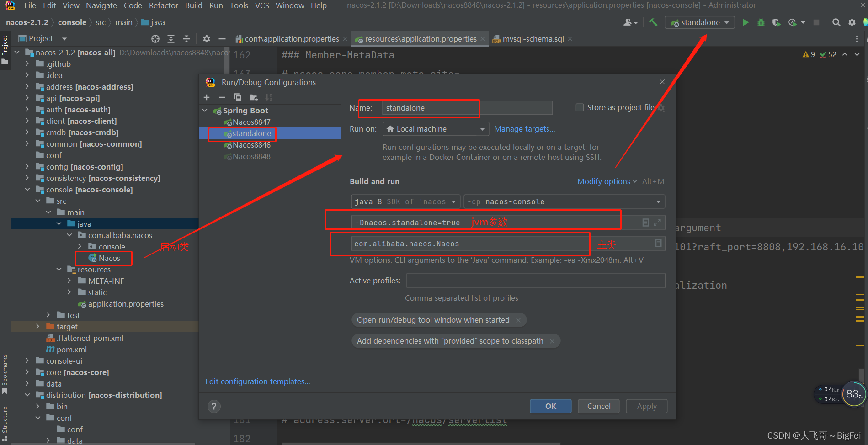Click Manage targets link
This screenshot has height=445, width=868.
tap(525, 129)
